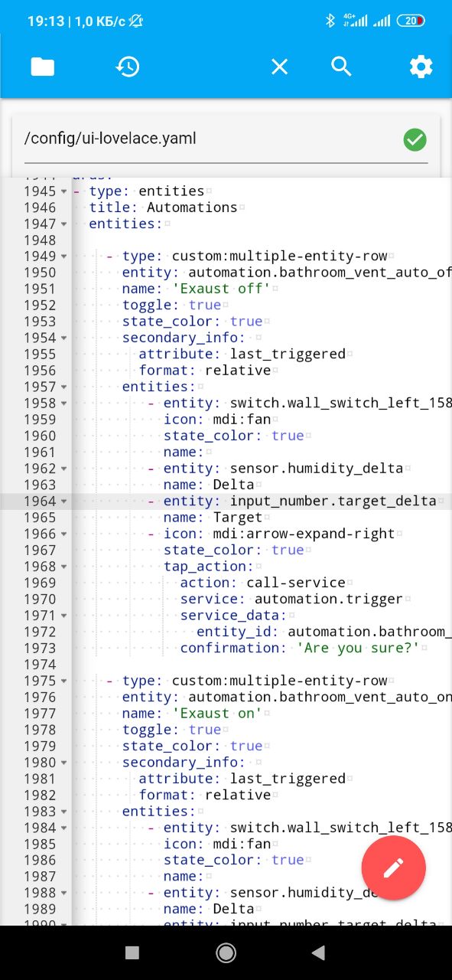Collapse the entities fold at line 1947
Viewport: 452px width, 980px height.
tap(63, 224)
